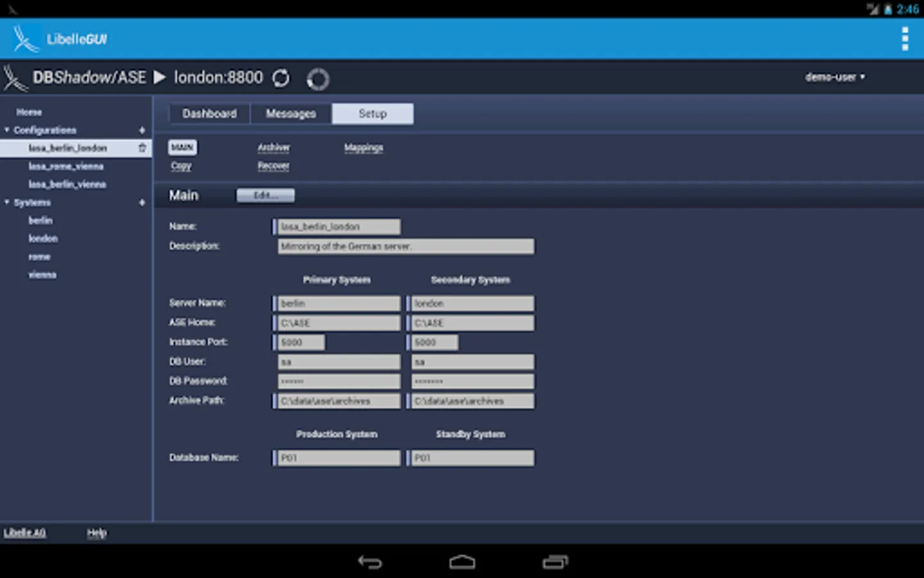Tap the clock showing 2:46

pos(907,9)
